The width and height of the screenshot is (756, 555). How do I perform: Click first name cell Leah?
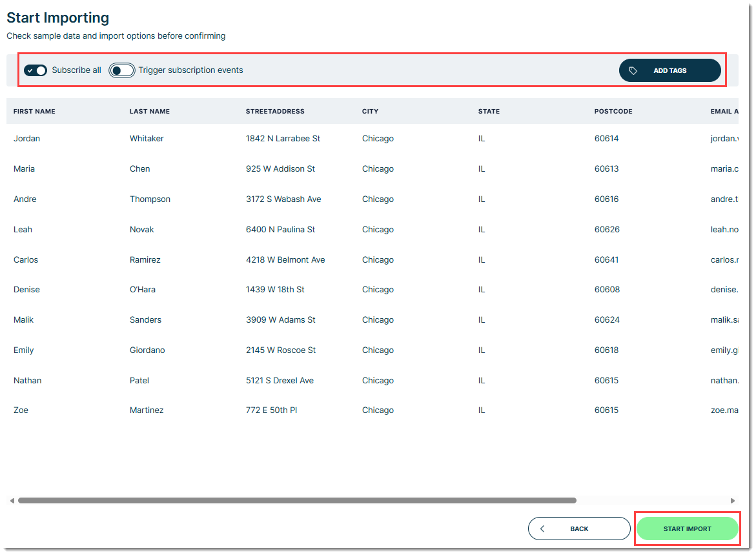(23, 229)
